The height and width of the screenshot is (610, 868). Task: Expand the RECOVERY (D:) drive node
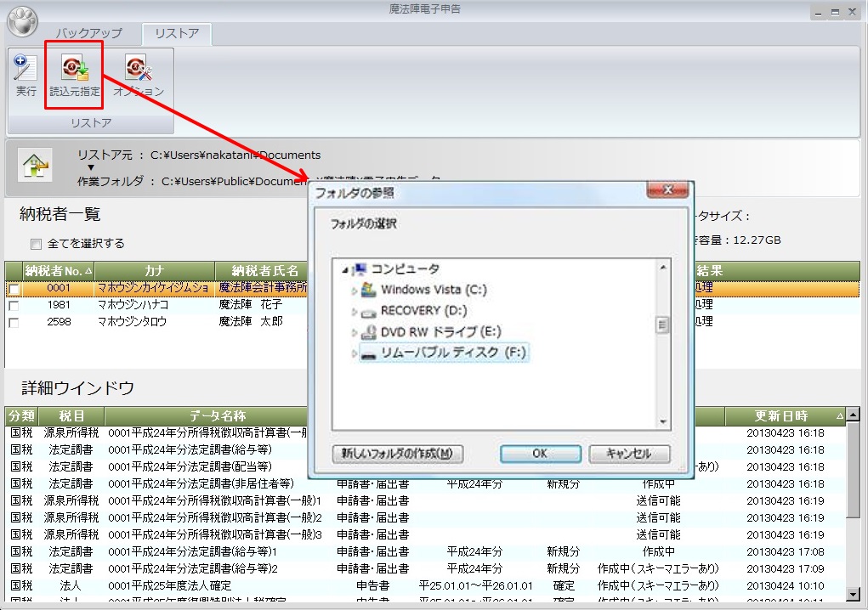[x=355, y=312]
